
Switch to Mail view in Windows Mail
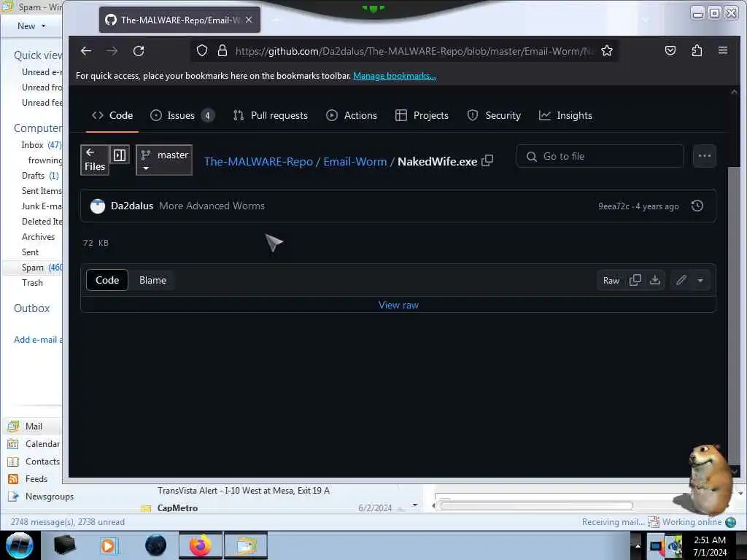point(34,426)
